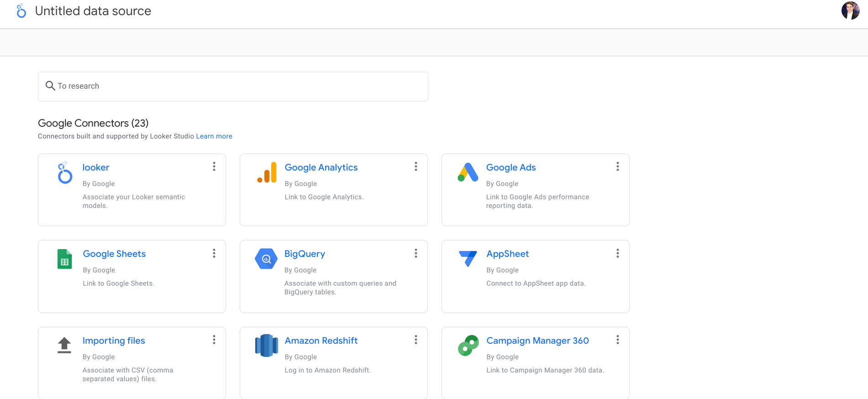868x399 pixels.
Task: Select the Google Analytics connector title
Action: tap(321, 167)
